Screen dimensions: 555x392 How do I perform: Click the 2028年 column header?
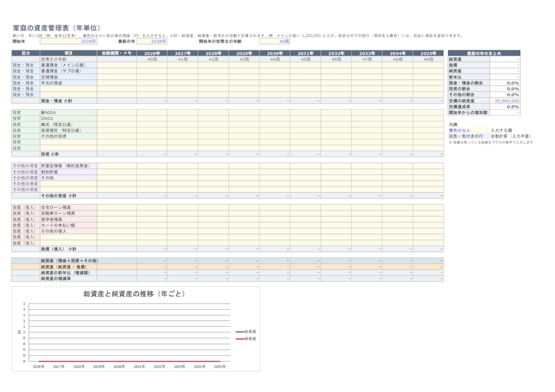[213, 53]
